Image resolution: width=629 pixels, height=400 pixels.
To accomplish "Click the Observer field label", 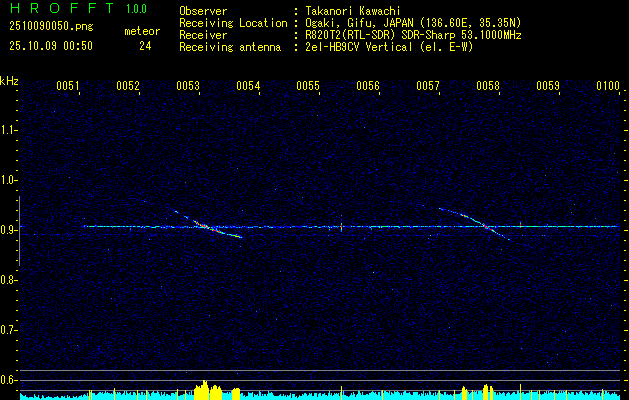I will 203,11.
